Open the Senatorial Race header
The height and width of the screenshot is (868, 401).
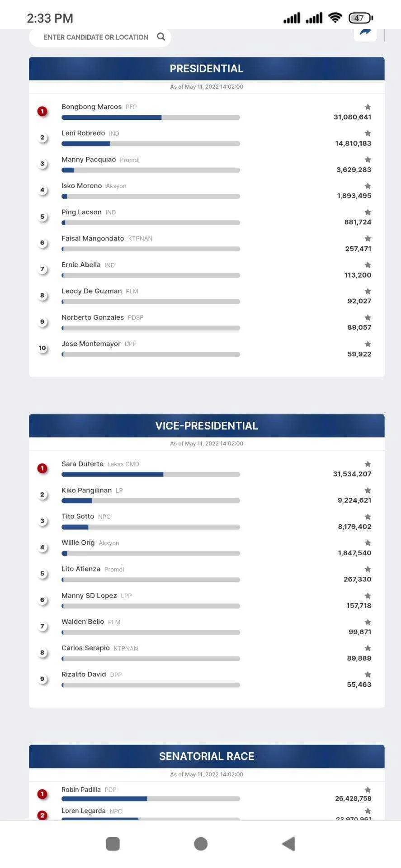pos(207,756)
